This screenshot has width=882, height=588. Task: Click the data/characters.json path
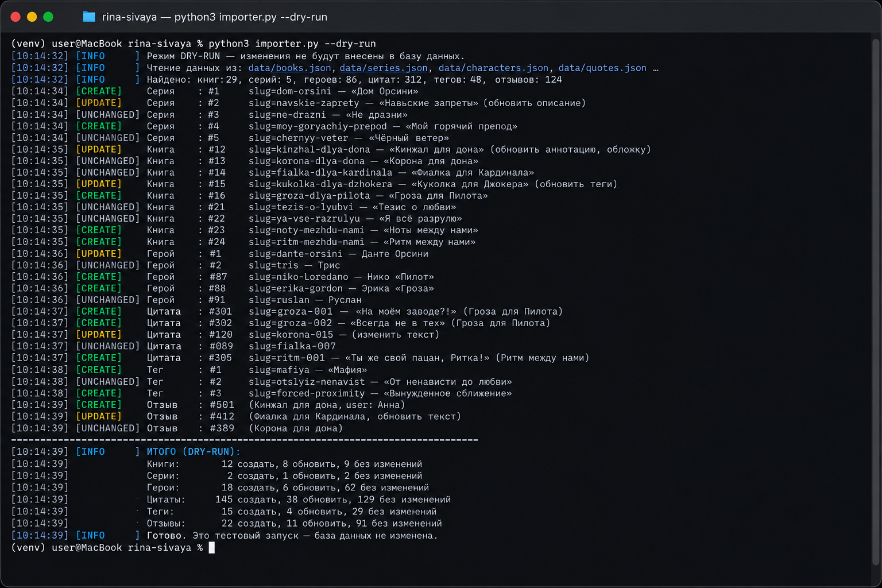493,68
